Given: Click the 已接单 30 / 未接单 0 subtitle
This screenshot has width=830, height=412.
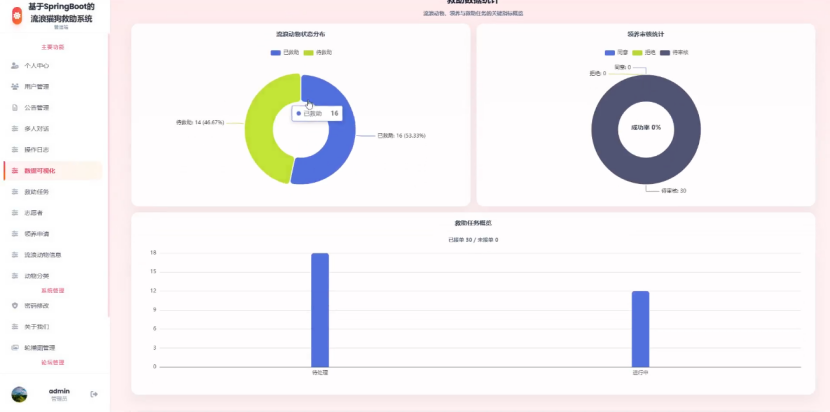Looking at the screenshot, I should pyautogui.click(x=473, y=240).
